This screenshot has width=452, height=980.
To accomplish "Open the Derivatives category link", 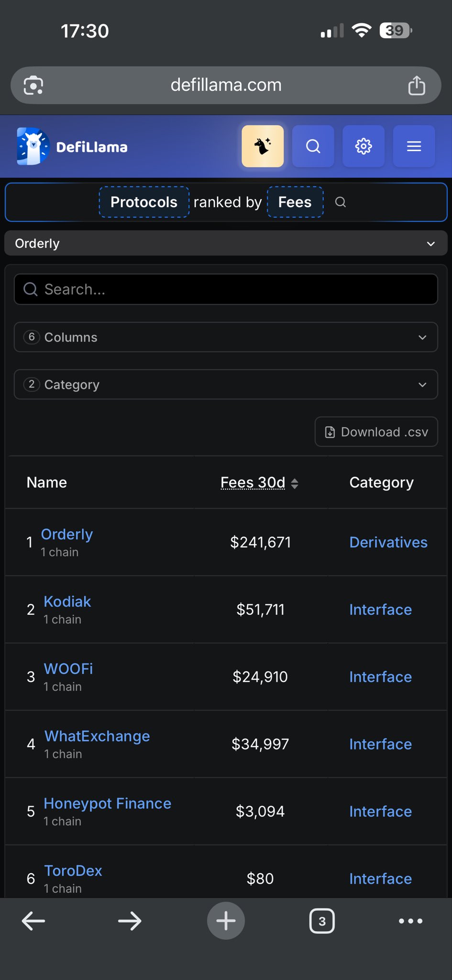I will click(388, 543).
